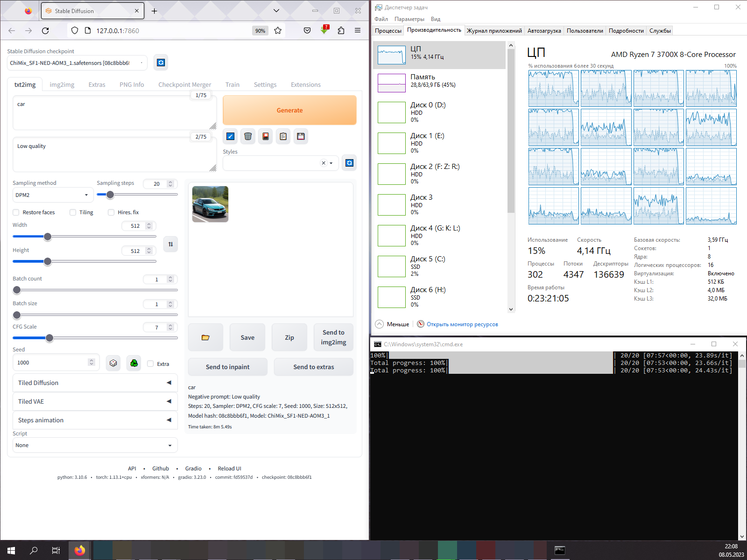Viewport: 747px width, 560px height.
Task: Randomize the seed with the dice icon
Action: [113, 363]
